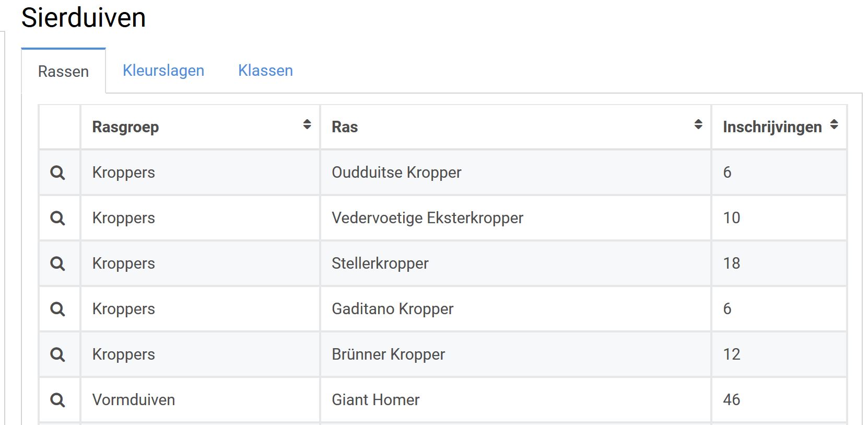Click the magnifier icon for Oudduitse Kropper
This screenshot has height=425, width=868.
[x=57, y=173]
